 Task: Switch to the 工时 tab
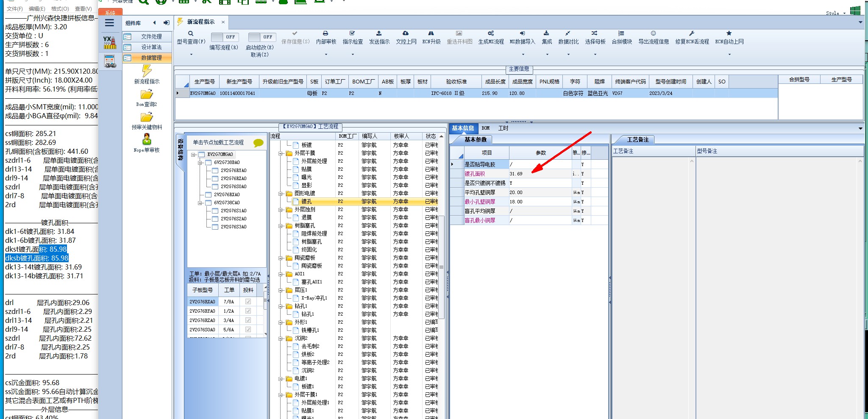[x=503, y=128]
